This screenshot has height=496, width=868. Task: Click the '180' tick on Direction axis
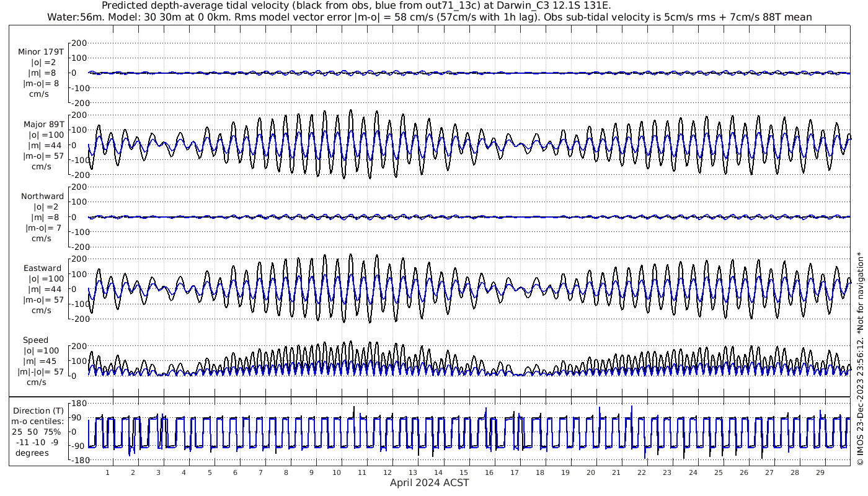point(77,403)
